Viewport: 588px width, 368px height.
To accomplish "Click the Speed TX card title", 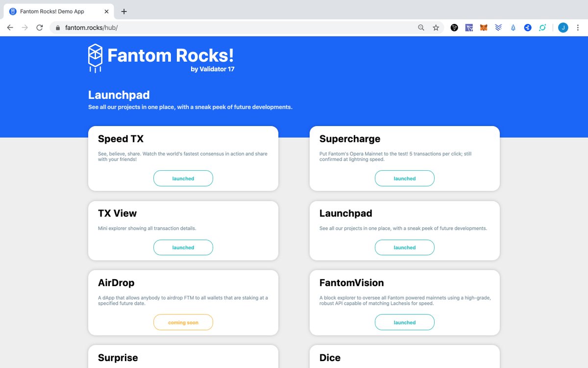I will coord(121,139).
